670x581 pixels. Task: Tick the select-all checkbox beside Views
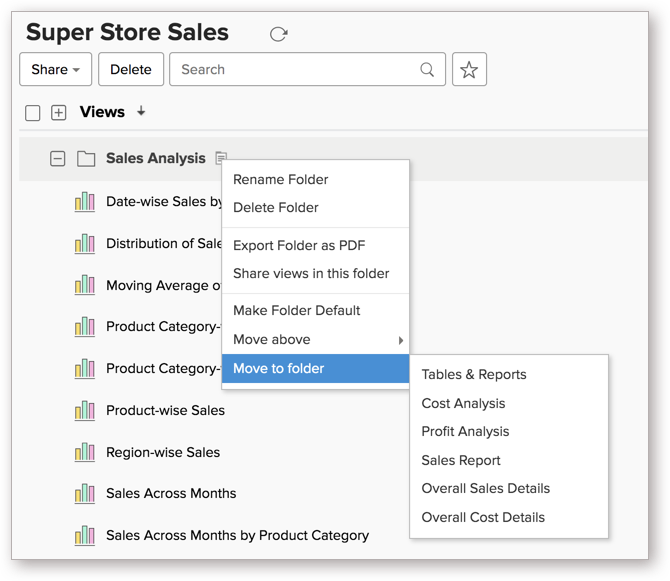click(x=33, y=113)
